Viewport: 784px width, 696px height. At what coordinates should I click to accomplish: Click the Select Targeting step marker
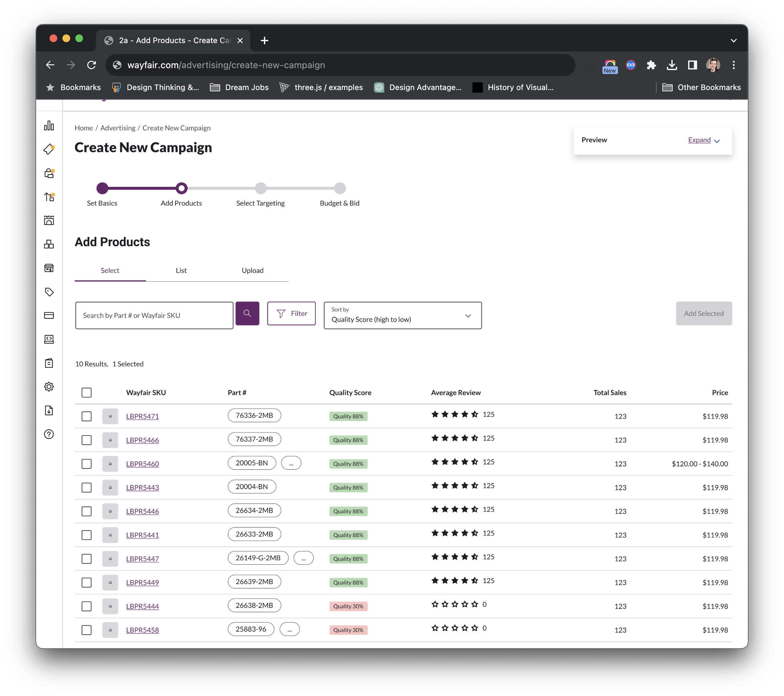tap(260, 188)
